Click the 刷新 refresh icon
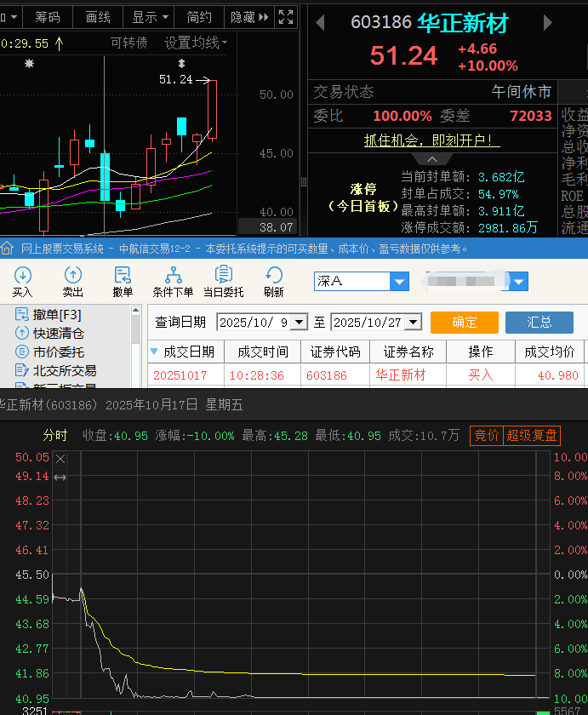The image size is (588, 715). (x=273, y=275)
